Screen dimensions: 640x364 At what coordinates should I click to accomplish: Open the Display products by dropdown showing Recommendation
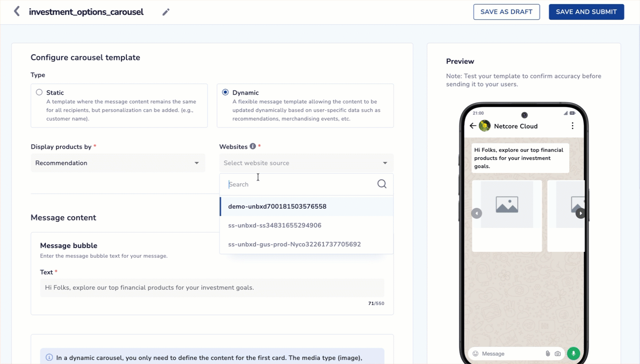(x=118, y=163)
